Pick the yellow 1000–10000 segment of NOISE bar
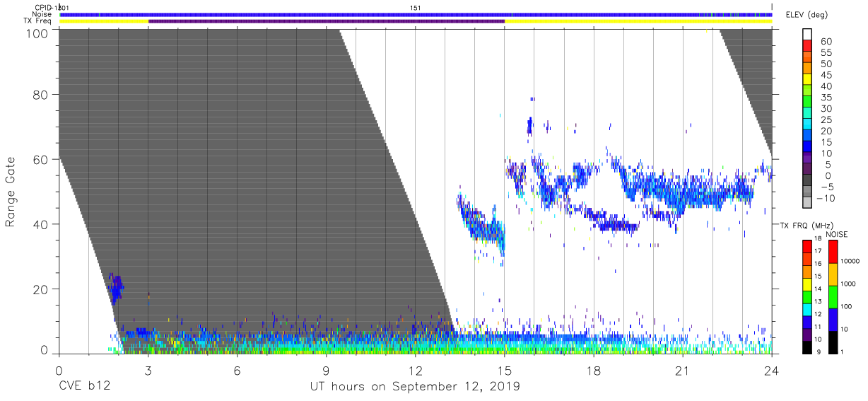Viewport: 868px width, 401px height. coord(832,274)
